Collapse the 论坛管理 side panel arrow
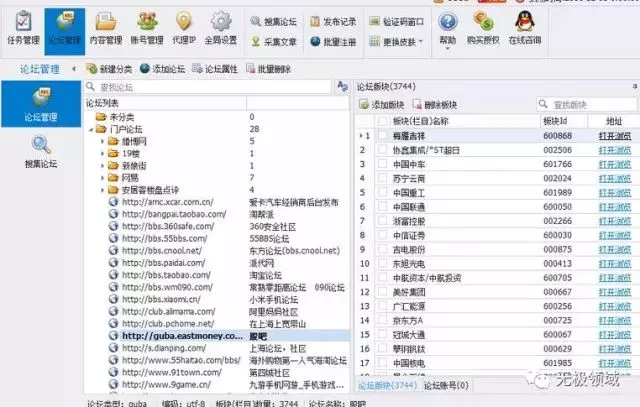Screen dimensions: 640x407 [x=74, y=69]
